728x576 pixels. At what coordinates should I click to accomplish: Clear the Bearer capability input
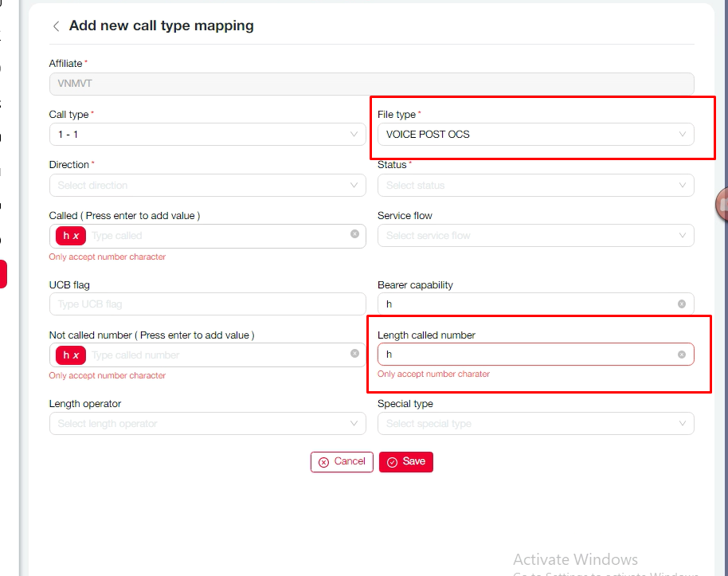(x=682, y=304)
